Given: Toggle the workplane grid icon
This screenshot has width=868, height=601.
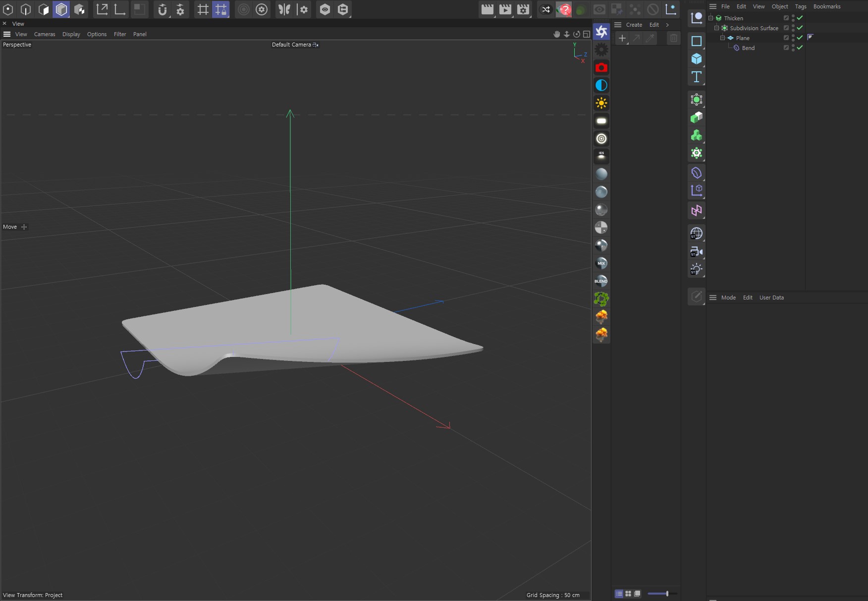Looking at the screenshot, I should click(x=203, y=9).
